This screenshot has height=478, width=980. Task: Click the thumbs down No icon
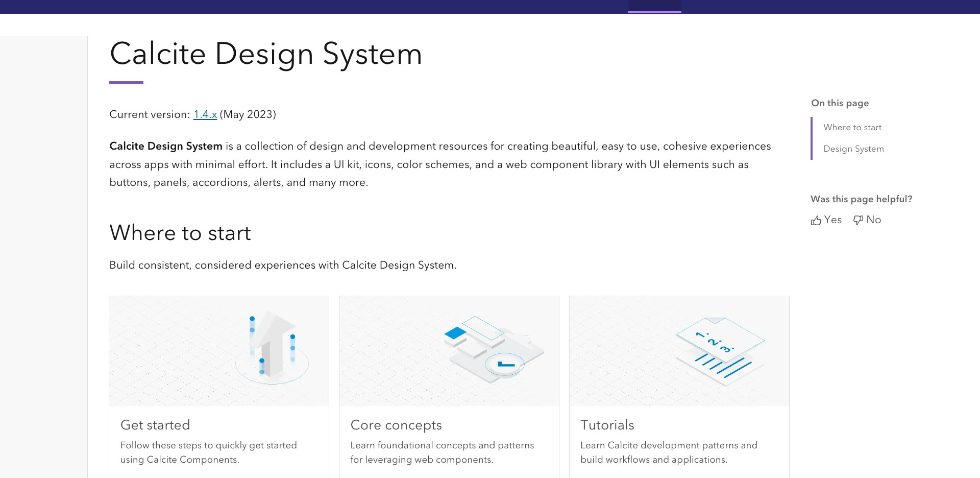click(858, 220)
